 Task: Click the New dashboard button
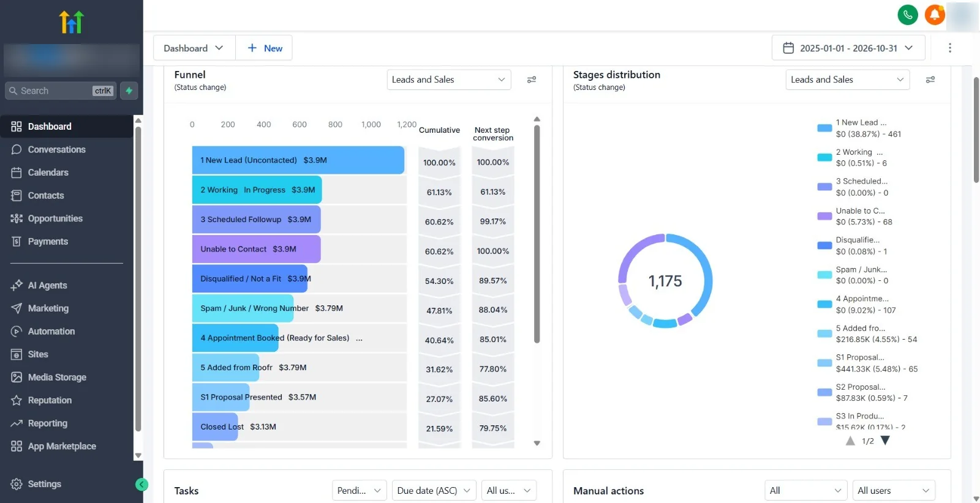pos(265,48)
